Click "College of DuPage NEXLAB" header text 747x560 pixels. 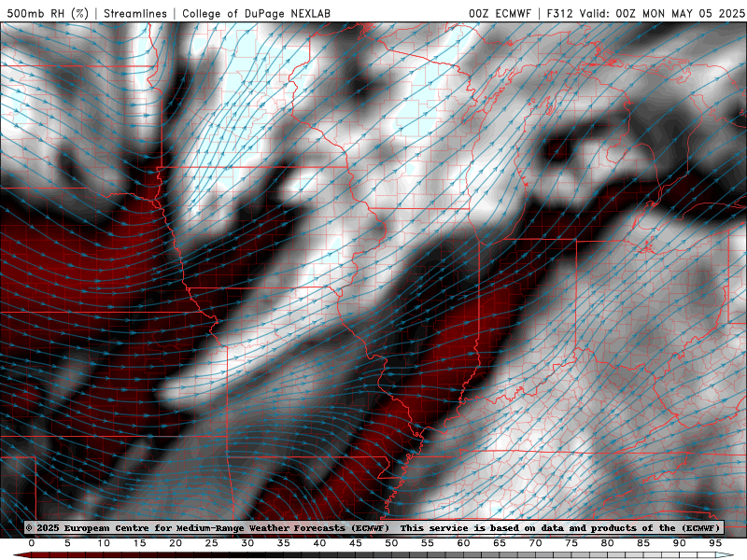pyautogui.click(x=256, y=13)
